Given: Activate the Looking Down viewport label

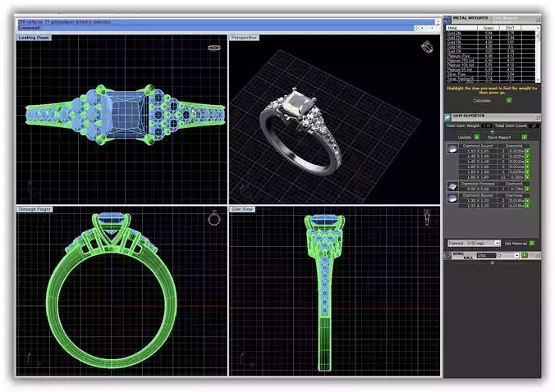Looking at the screenshot, I should (x=34, y=38).
